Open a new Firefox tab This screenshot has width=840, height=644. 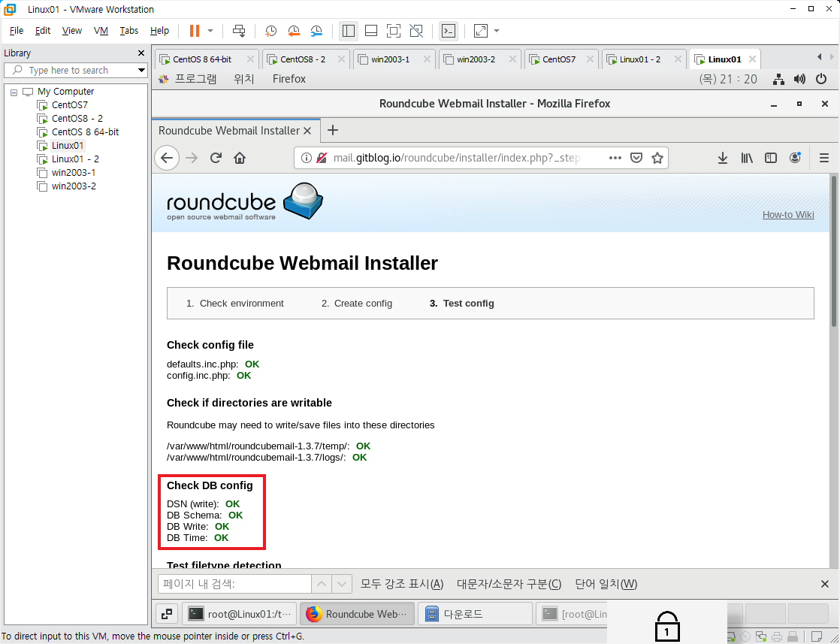click(x=333, y=130)
